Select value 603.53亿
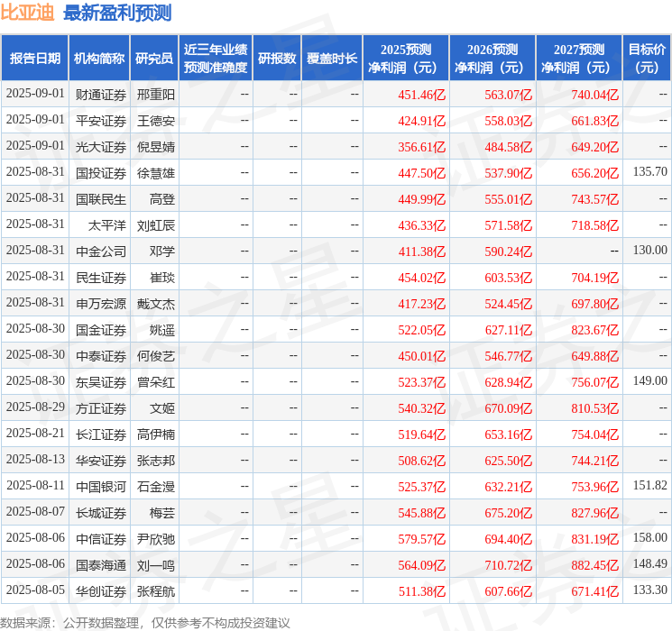This screenshot has height=631, width=672. pyautogui.click(x=509, y=278)
